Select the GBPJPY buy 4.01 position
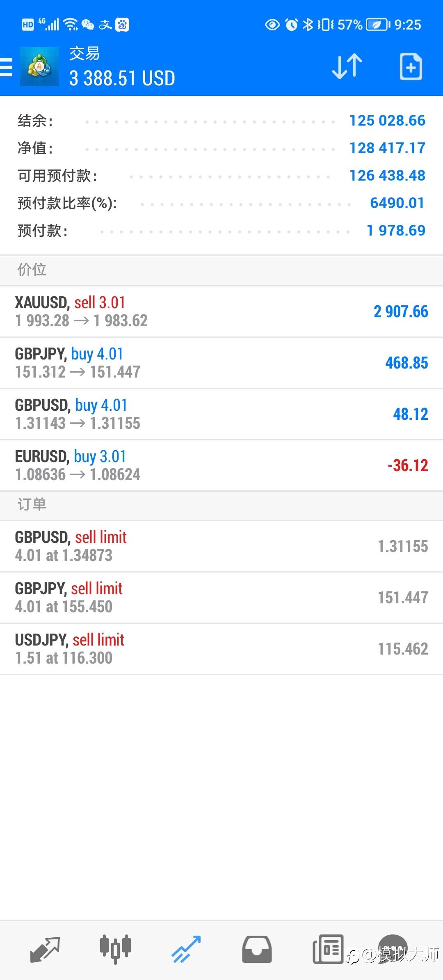This screenshot has height=980, width=443. pyautogui.click(x=221, y=363)
